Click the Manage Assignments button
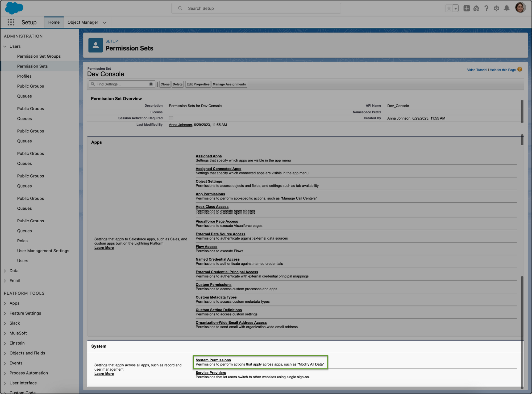 229,84
